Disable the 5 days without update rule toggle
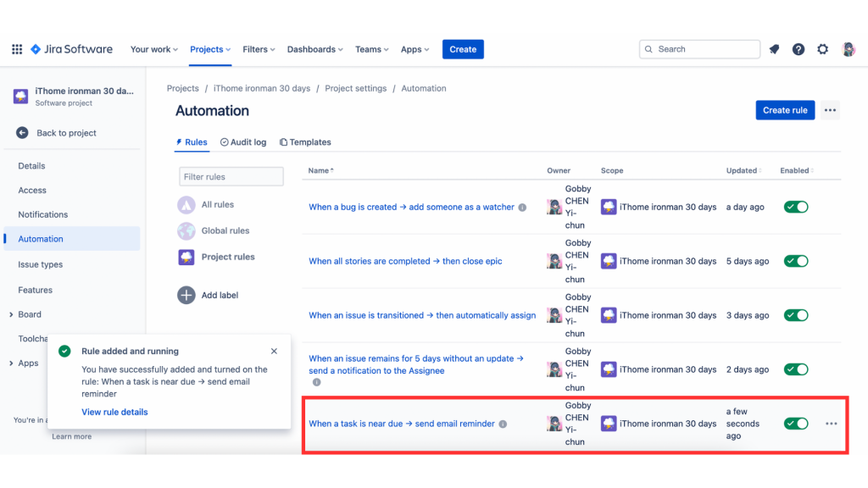The height and width of the screenshot is (488, 868). (x=796, y=369)
